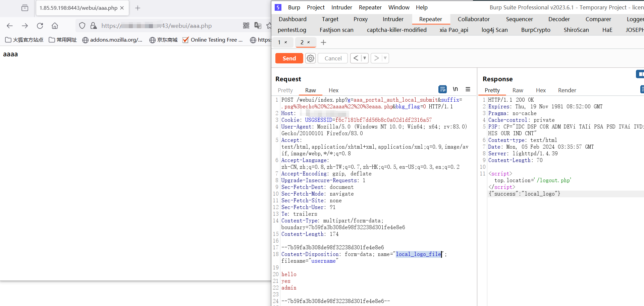Image resolution: width=644 pixels, height=306 pixels.
Task: Open xia Pao_api extension tab
Action: click(x=453, y=30)
